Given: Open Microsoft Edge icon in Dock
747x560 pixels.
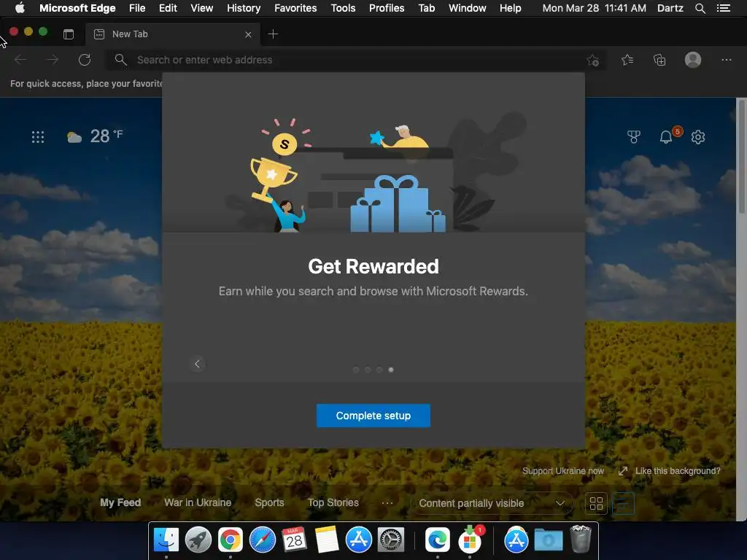Looking at the screenshot, I should [x=438, y=540].
